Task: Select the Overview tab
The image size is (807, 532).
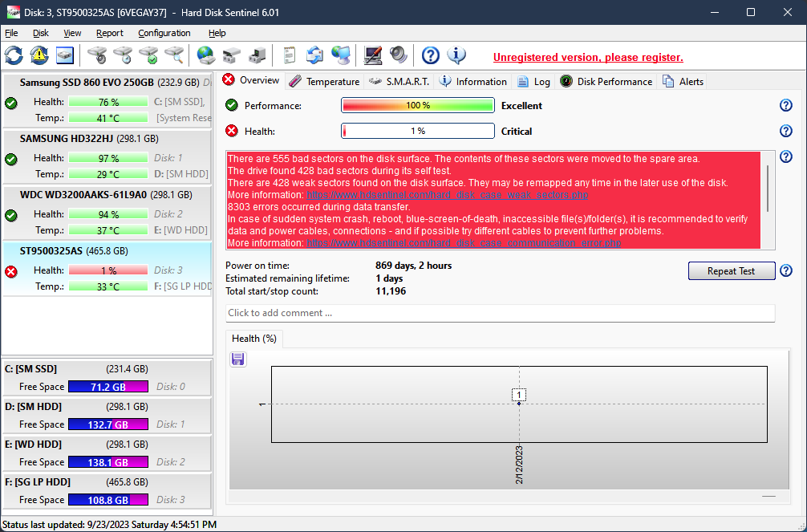Action: pyautogui.click(x=251, y=80)
